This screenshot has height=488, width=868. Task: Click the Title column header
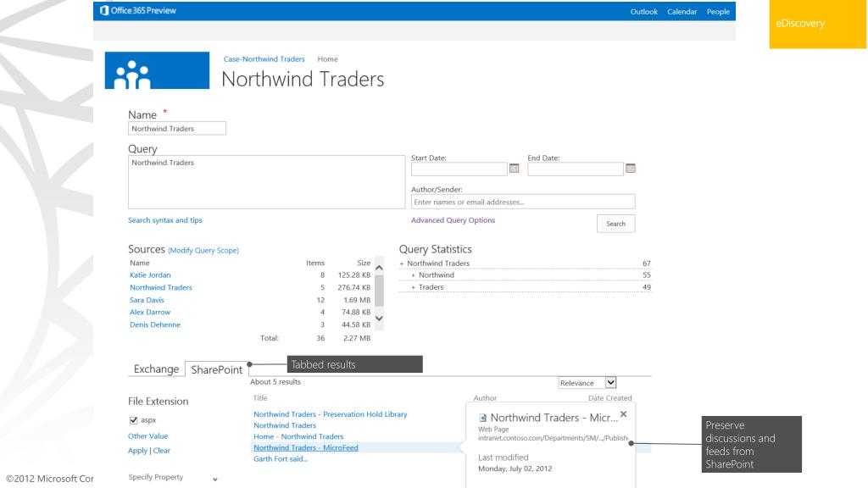pyautogui.click(x=260, y=398)
